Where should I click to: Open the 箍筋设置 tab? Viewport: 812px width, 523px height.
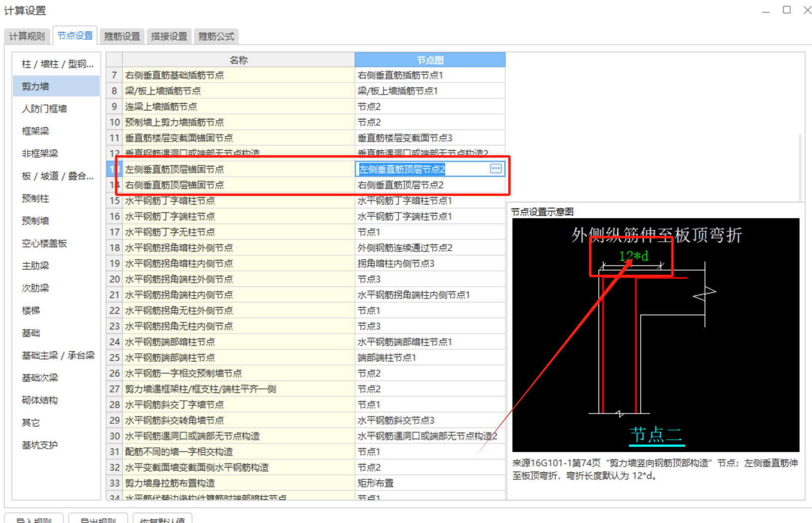(x=122, y=36)
